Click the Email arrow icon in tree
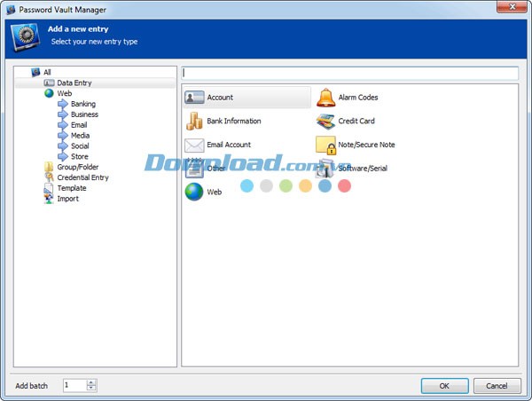The image size is (532, 401). (63, 125)
